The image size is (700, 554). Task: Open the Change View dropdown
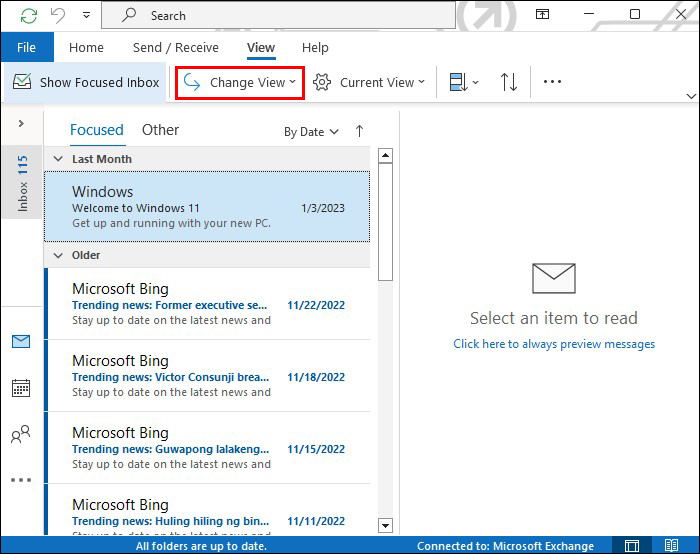pyautogui.click(x=240, y=83)
